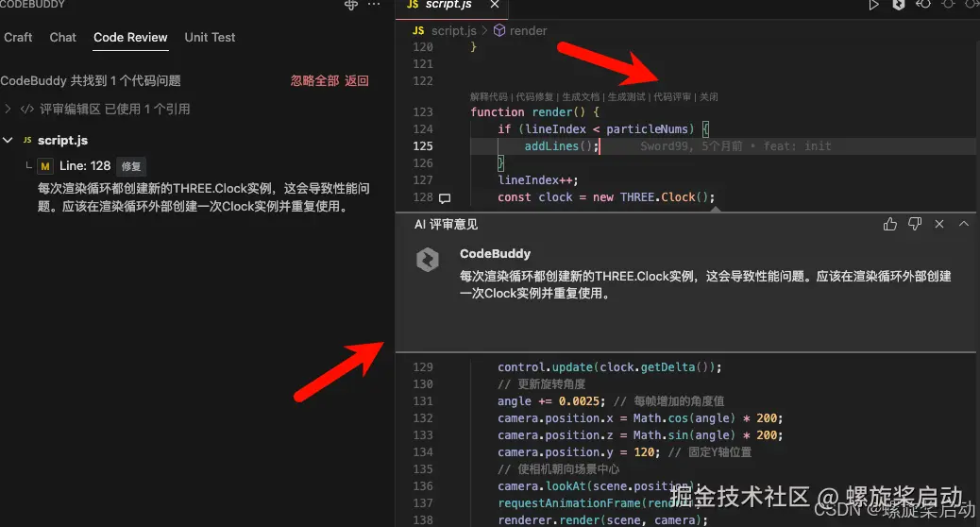This screenshot has height=527, width=980.
Task: Click the comment bubble icon on line 128
Action: (x=445, y=198)
